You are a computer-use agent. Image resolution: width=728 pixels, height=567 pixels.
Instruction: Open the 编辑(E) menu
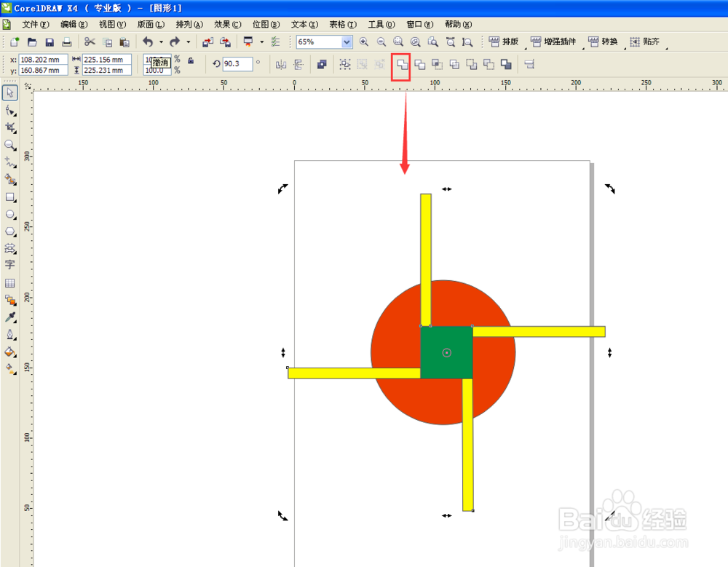(74, 24)
